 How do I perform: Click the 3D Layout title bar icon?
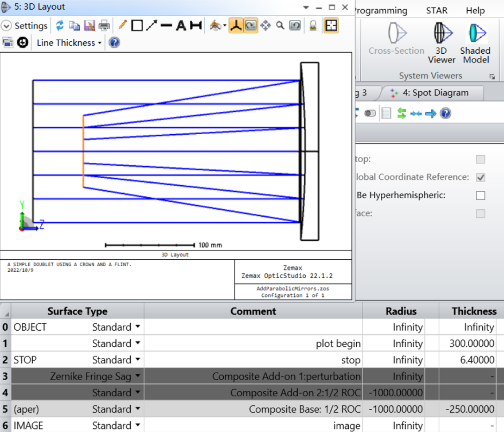click(x=6, y=7)
